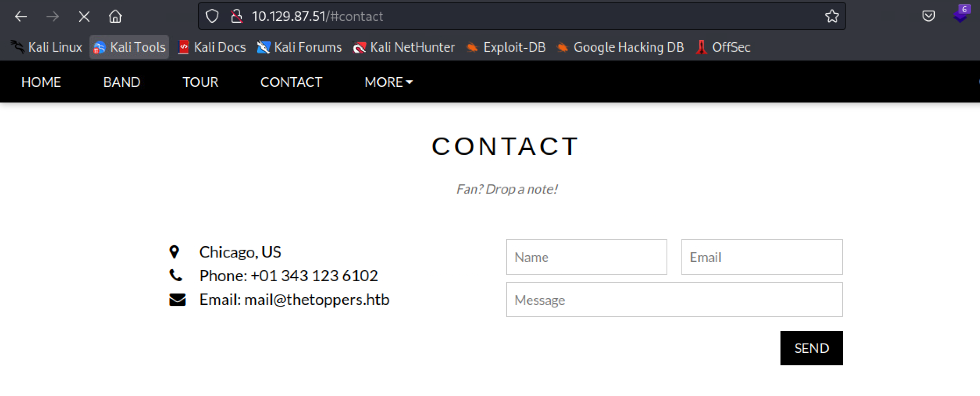The height and width of the screenshot is (396, 980).
Task: Focus the Name input field
Action: click(x=587, y=257)
